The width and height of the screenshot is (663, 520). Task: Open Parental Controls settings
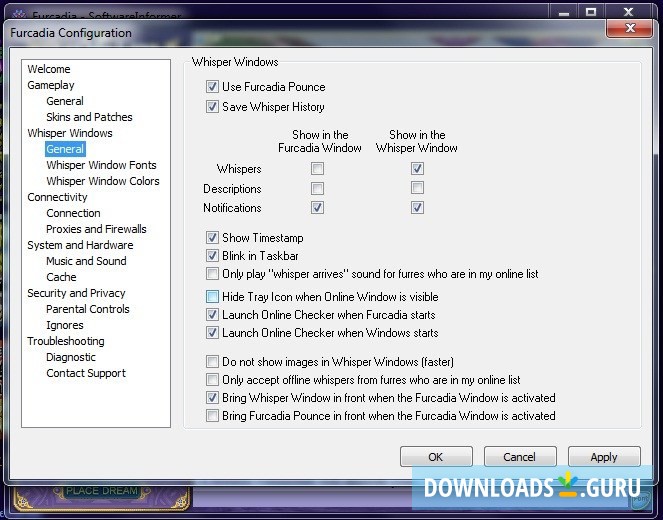point(88,309)
